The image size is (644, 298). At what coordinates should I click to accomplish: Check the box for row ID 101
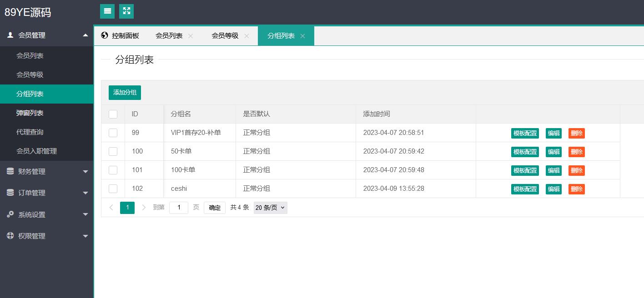coord(113,170)
